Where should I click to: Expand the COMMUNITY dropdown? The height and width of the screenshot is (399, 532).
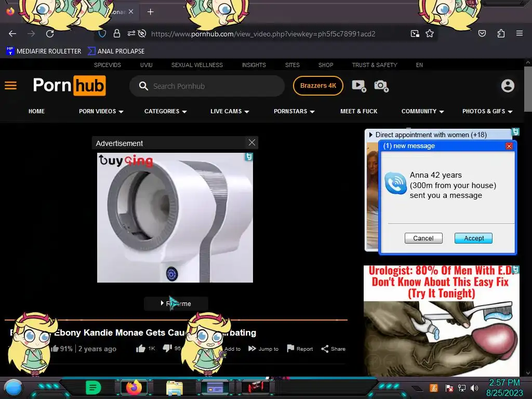click(423, 111)
